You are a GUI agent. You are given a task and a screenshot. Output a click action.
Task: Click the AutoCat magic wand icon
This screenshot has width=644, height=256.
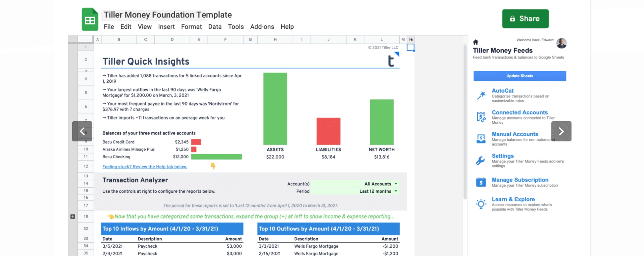tap(481, 95)
